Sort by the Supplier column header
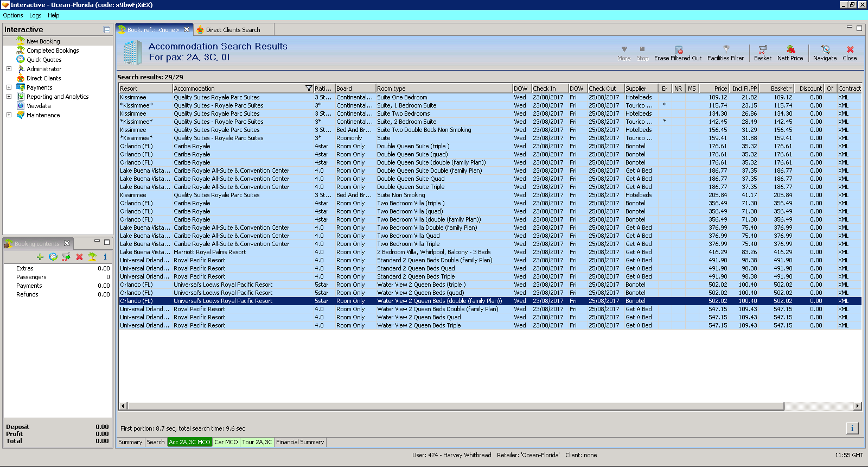The width and height of the screenshot is (868, 467). point(641,89)
